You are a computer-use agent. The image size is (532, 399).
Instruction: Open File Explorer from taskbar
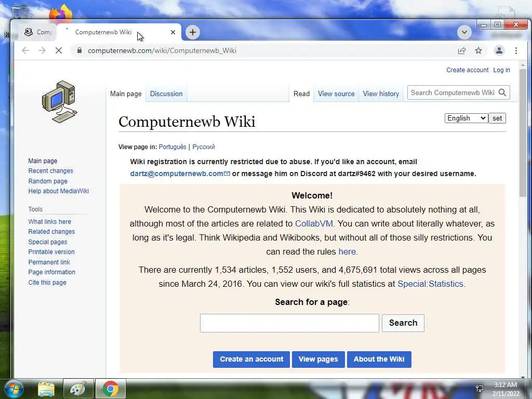46,389
